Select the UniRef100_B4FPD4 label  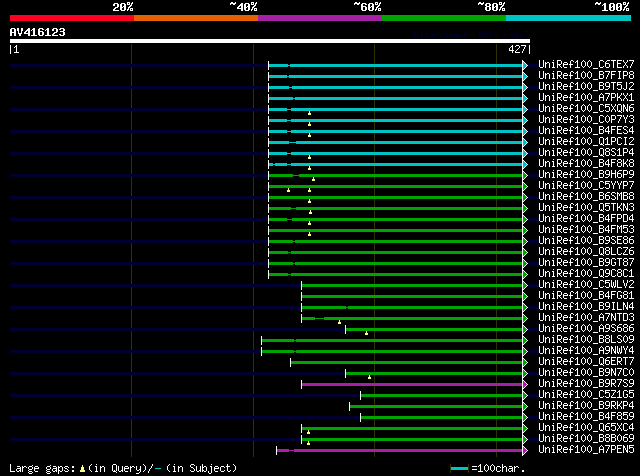pyautogui.click(x=586, y=218)
